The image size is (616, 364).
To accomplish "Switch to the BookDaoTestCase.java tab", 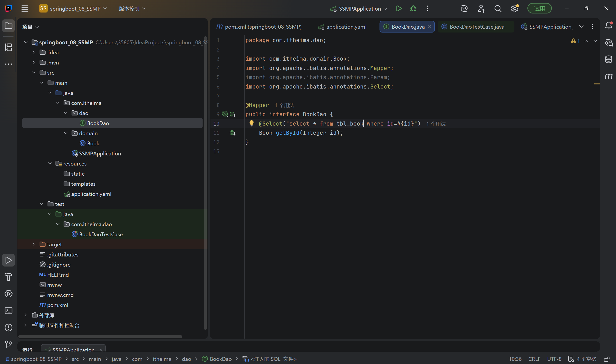I will pos(477,27).
